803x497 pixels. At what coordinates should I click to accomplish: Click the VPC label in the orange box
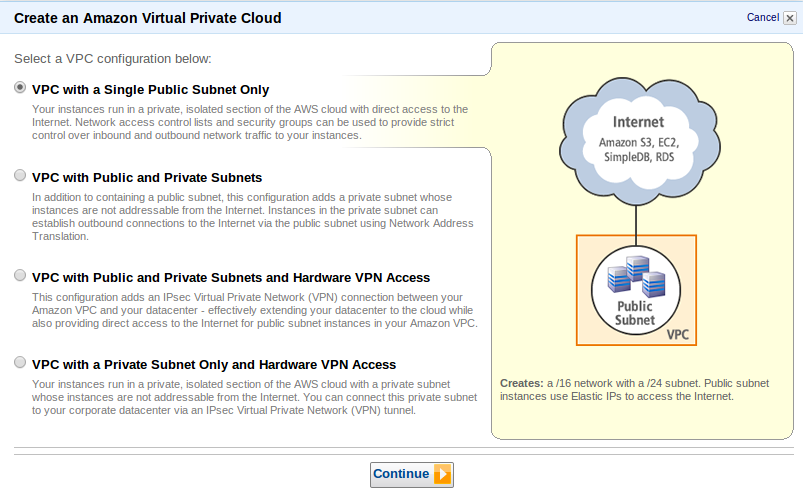tap(678, 335)
